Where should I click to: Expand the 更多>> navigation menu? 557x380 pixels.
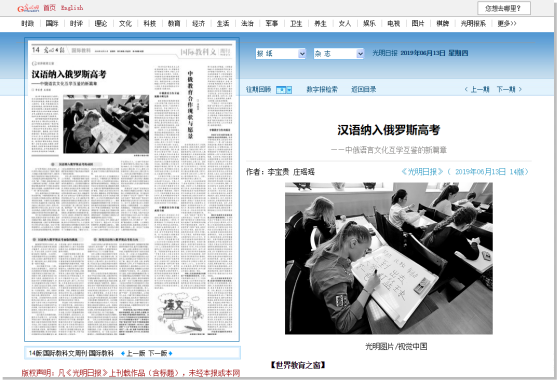(x=507, y=23)
